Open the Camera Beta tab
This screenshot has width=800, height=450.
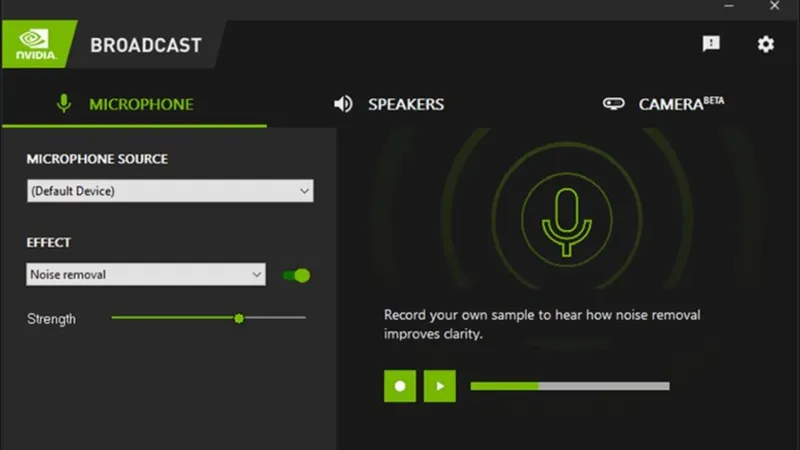pos(663,104)
